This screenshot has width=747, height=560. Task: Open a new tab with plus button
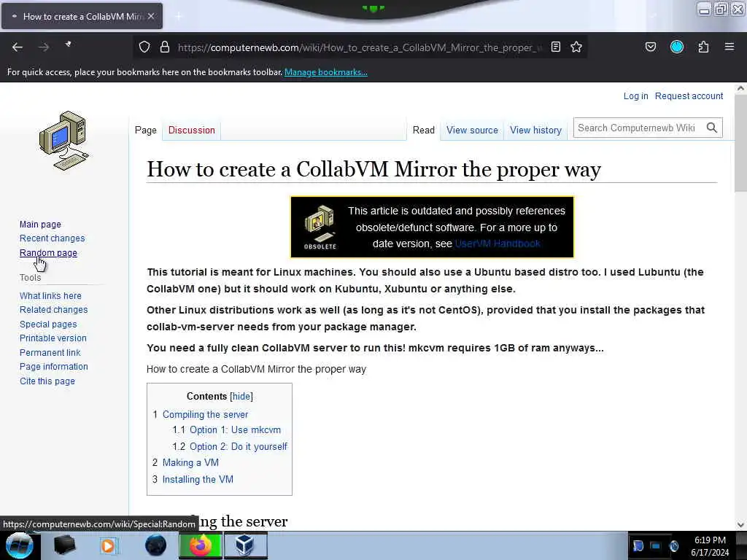click(179, 17)
